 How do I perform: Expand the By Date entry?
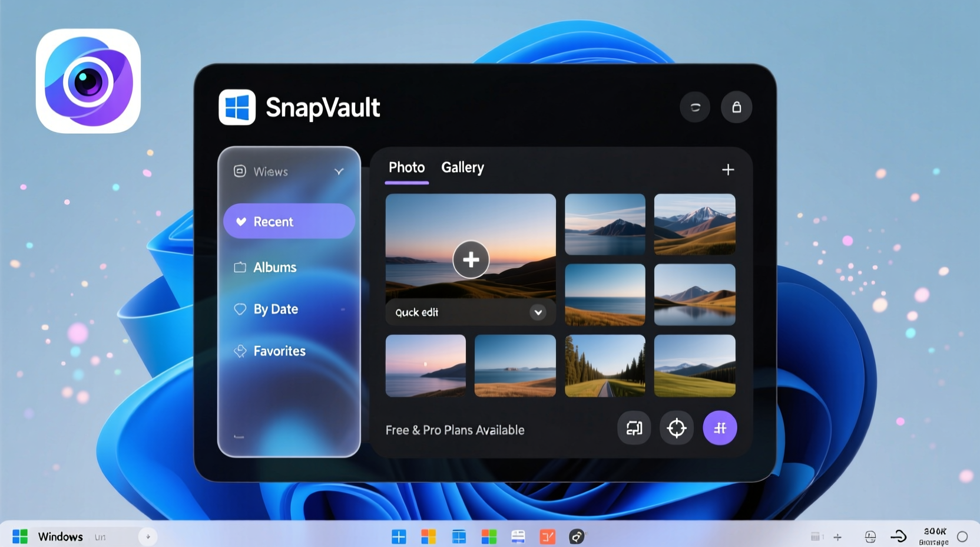pos(343,309)
